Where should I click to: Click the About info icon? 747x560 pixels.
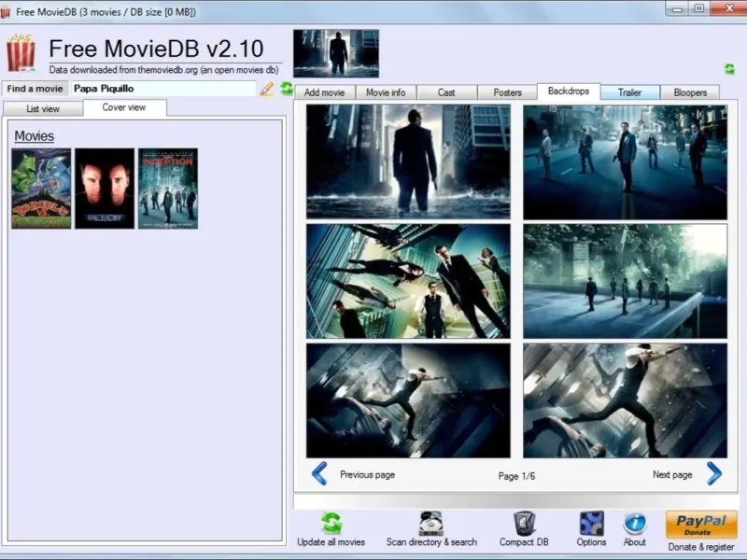(x=635, y=524)
